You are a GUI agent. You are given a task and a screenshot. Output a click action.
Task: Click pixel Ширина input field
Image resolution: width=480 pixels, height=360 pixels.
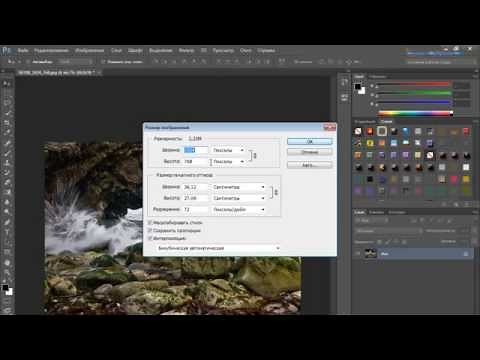[196, 150]
